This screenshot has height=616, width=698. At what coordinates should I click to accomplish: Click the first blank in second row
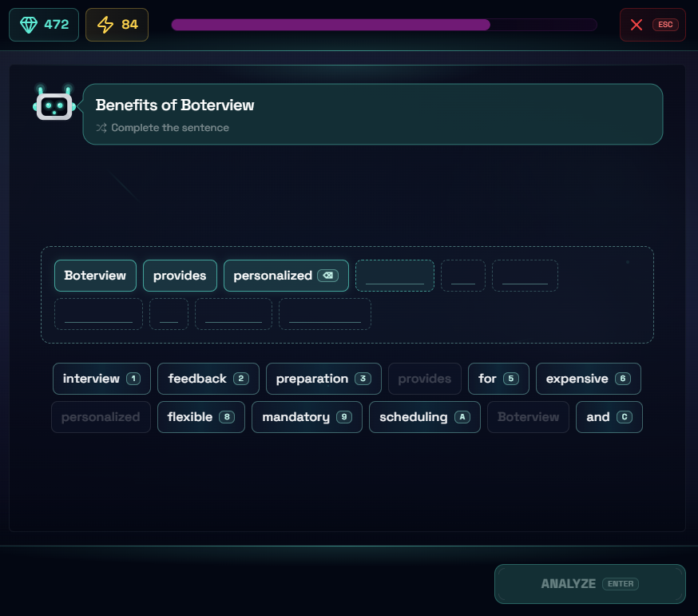(x=98, y=314)
